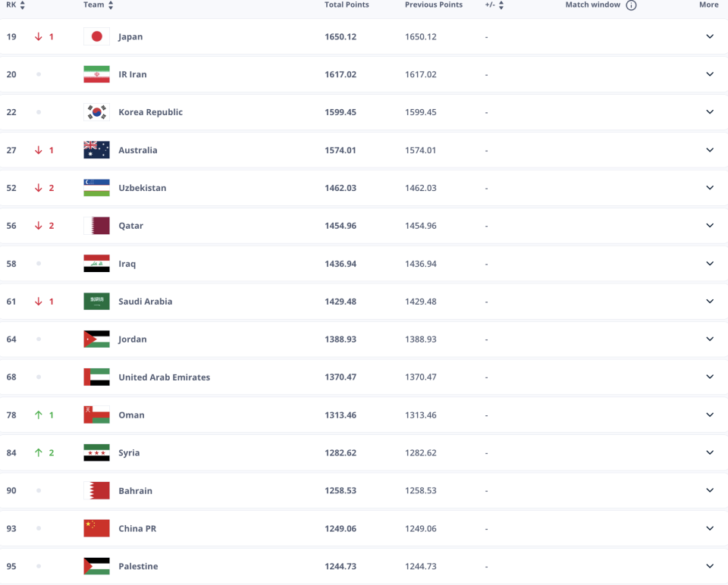Sort by the RK column arrows
This screenshot has width=728, height=585.
coord(22,5)
